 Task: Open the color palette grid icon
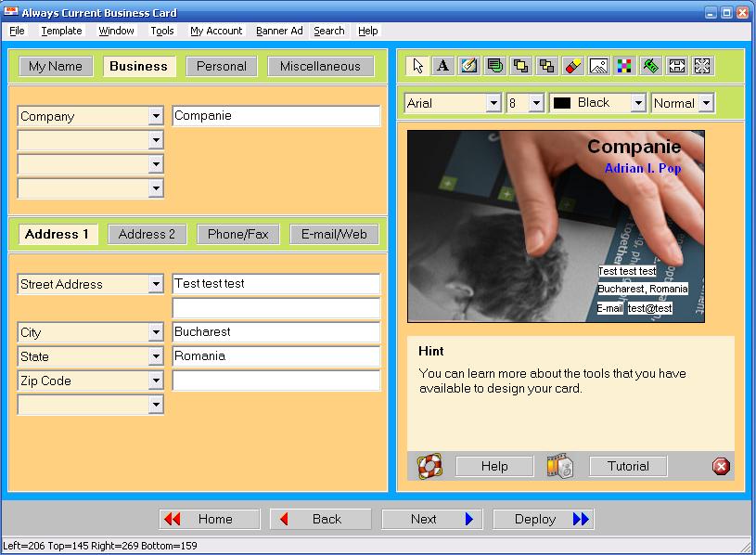[x=624, y=66]
